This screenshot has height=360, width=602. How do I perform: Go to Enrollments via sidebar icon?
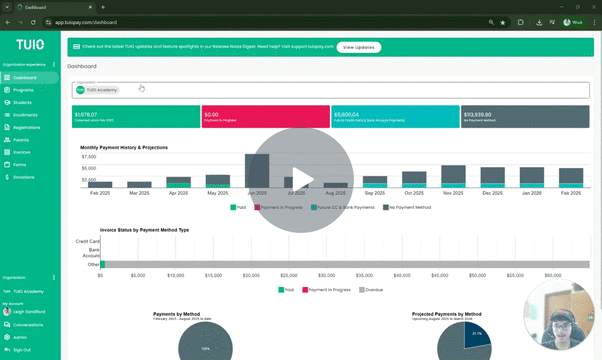tap(7, 115)
